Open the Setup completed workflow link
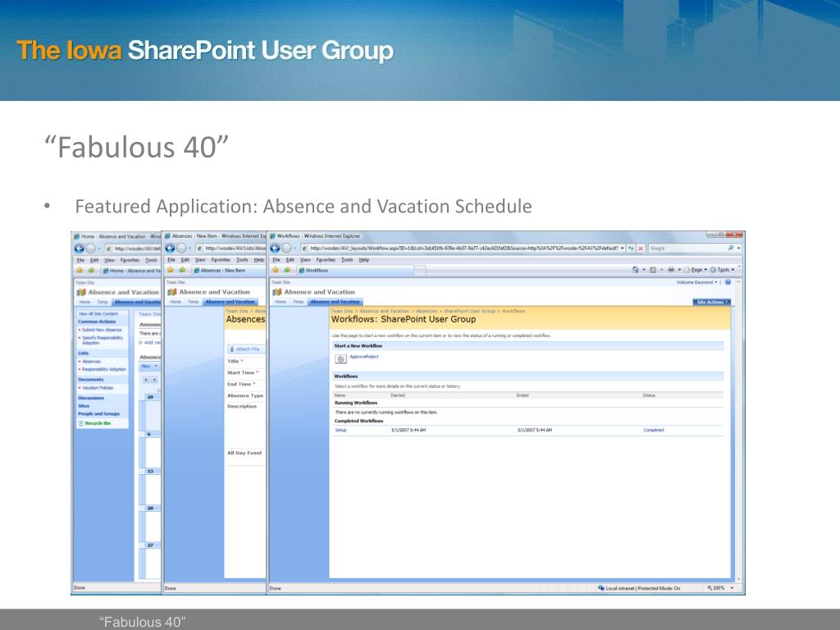 340,430
